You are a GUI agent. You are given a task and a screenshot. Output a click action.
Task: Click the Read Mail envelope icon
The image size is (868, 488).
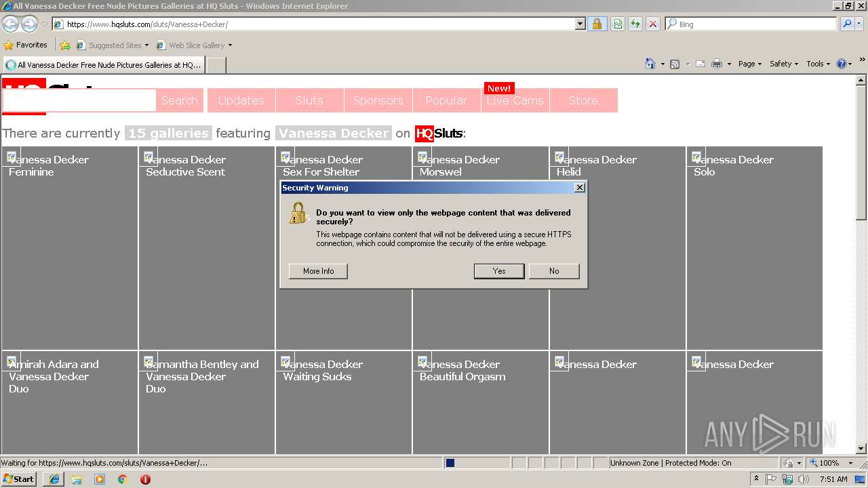pos(701,64)
